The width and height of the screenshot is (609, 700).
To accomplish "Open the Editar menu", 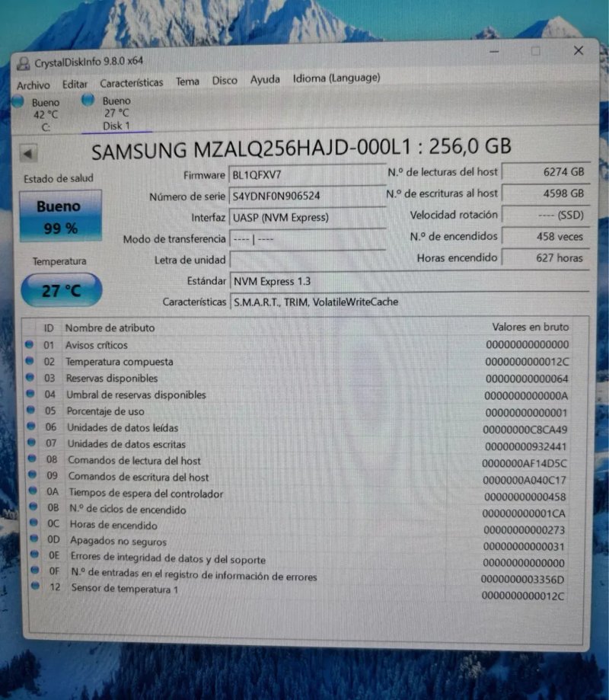I will click(75, 84).
